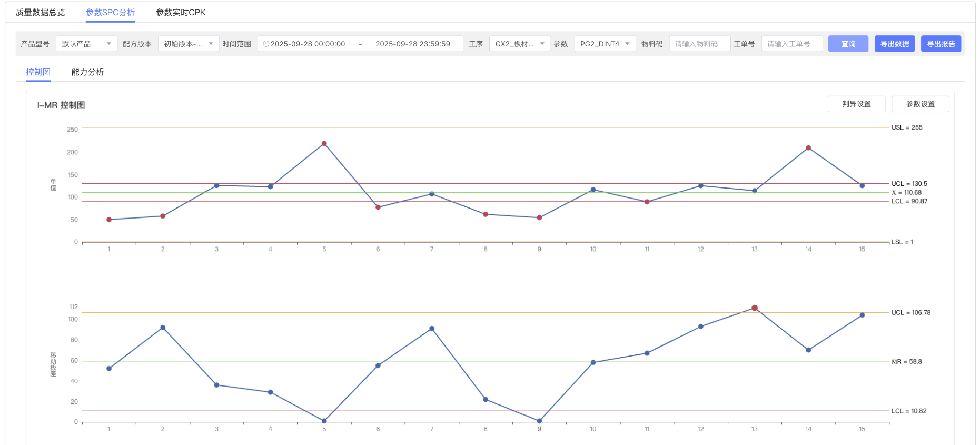980x445 pixels.
Task: Switch to the 质量数据总览 tab
Action: (x=40, y=13)
